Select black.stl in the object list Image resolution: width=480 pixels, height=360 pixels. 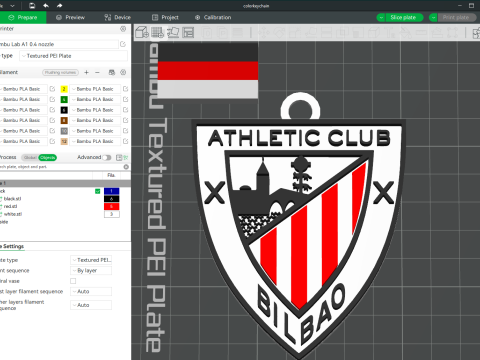[13, 199]
